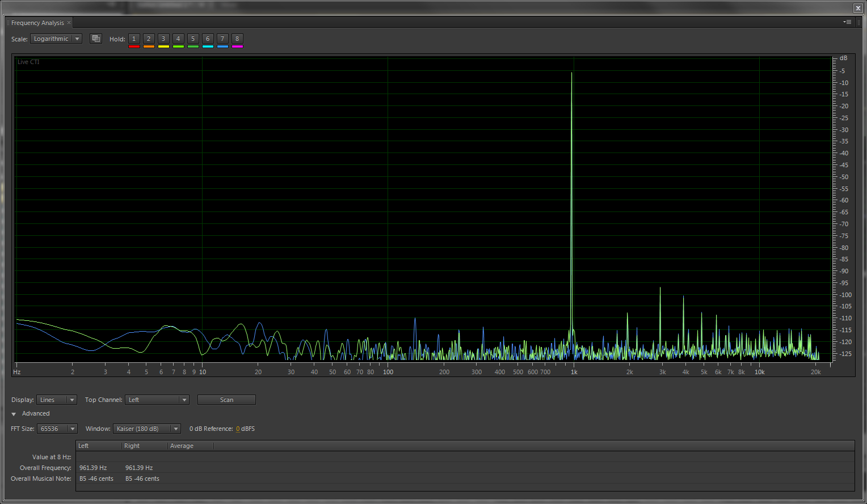Close the Frequency Analysis tab with its x
This screenshot has height=504, width=867.
click(x=69, y=23)
